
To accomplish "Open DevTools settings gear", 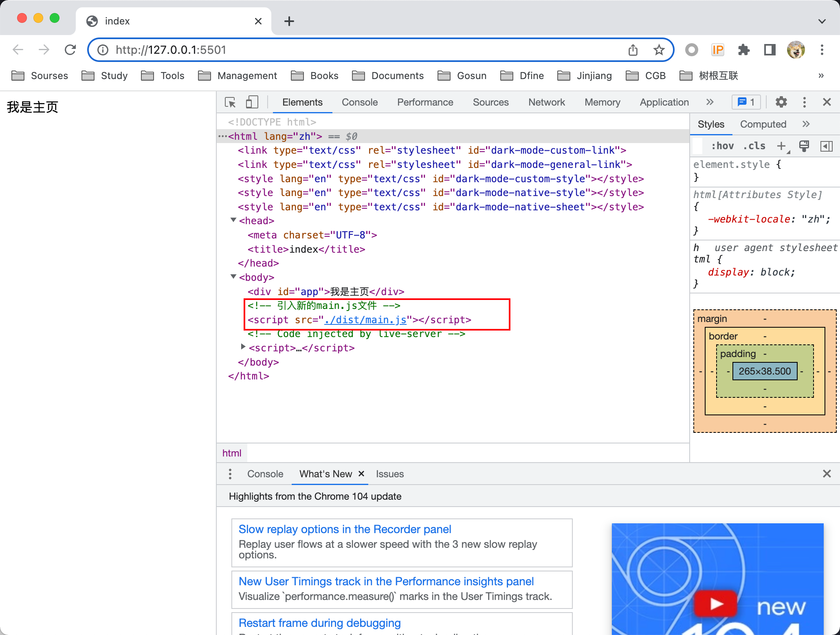I will tap(781, 102).
